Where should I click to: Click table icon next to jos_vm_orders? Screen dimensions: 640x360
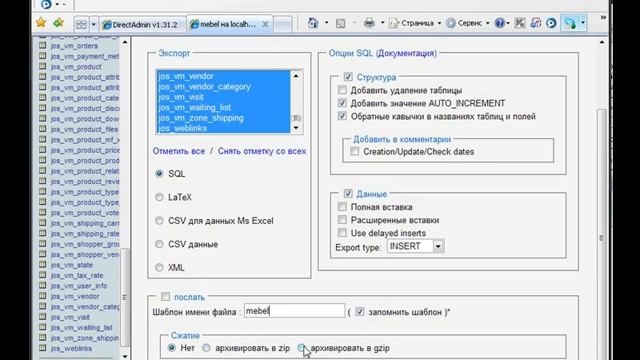click(x=42, y=46)
